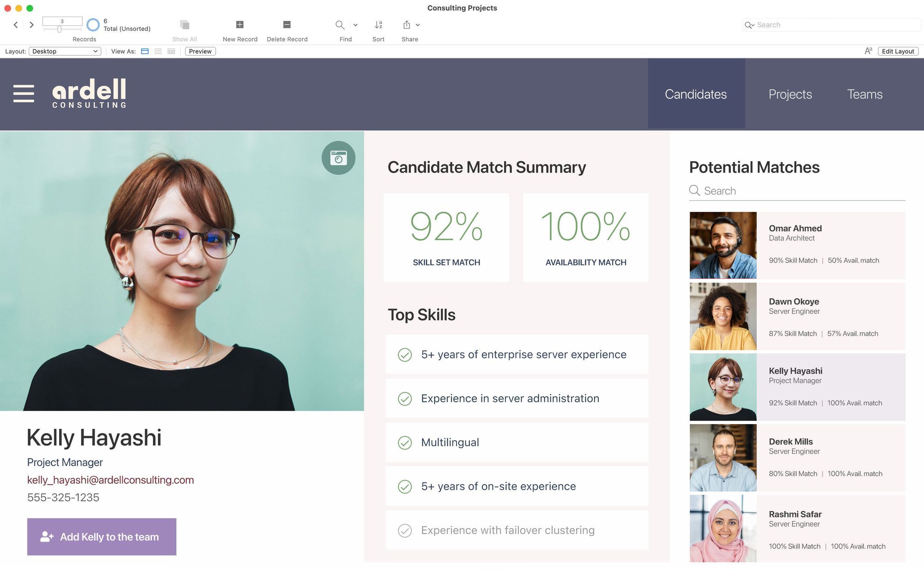Viewport: 924px width, 578px height.
Task: Open the hamburger menu next to the Ardell logo
Action: click(x=24, y=93)
